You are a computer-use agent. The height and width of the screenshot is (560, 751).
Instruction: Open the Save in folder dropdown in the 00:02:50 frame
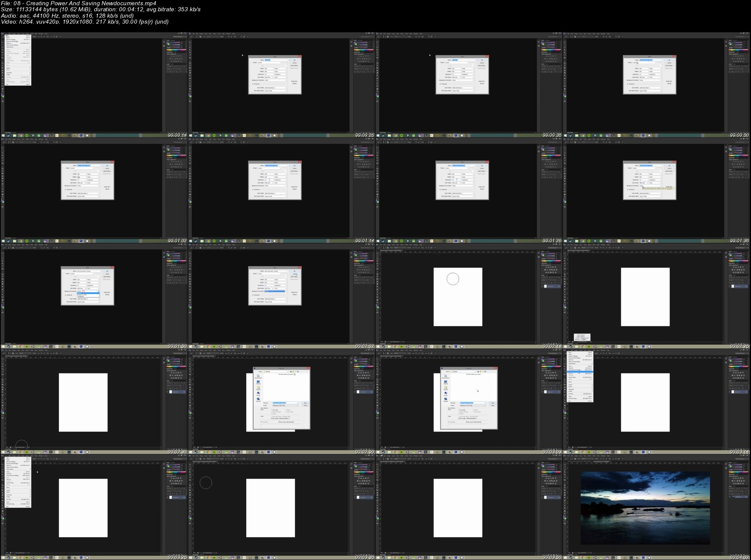coord(276,371)
